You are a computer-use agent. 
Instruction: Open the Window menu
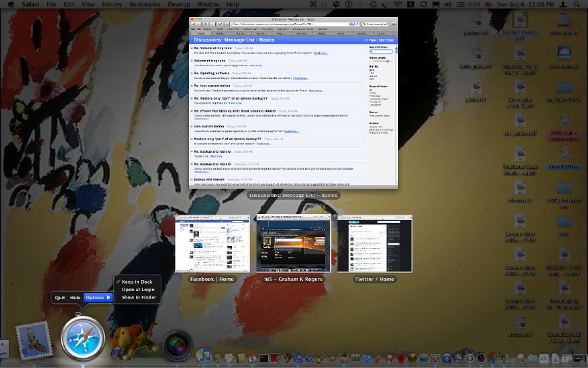point(208,5)
